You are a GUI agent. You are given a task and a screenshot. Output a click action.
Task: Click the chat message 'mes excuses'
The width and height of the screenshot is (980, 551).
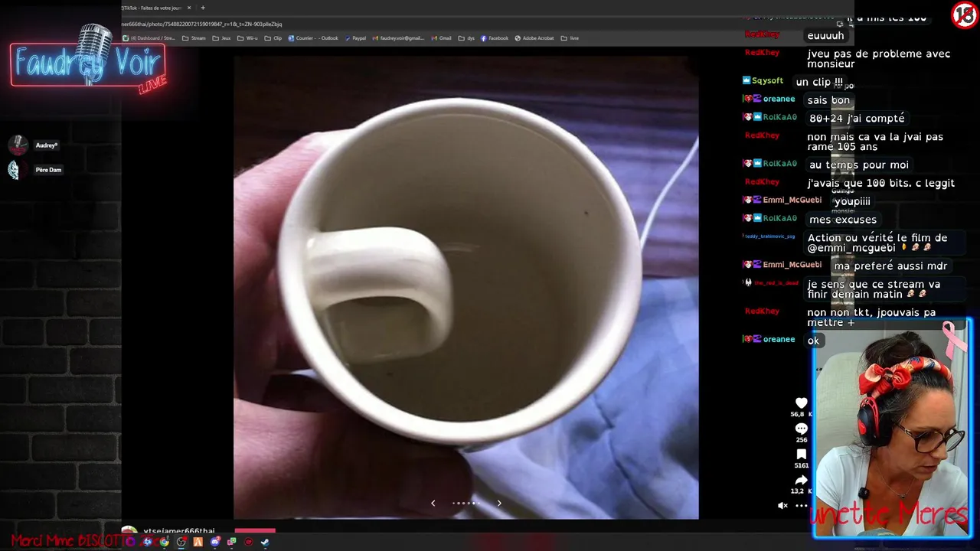tap(843, 220)
